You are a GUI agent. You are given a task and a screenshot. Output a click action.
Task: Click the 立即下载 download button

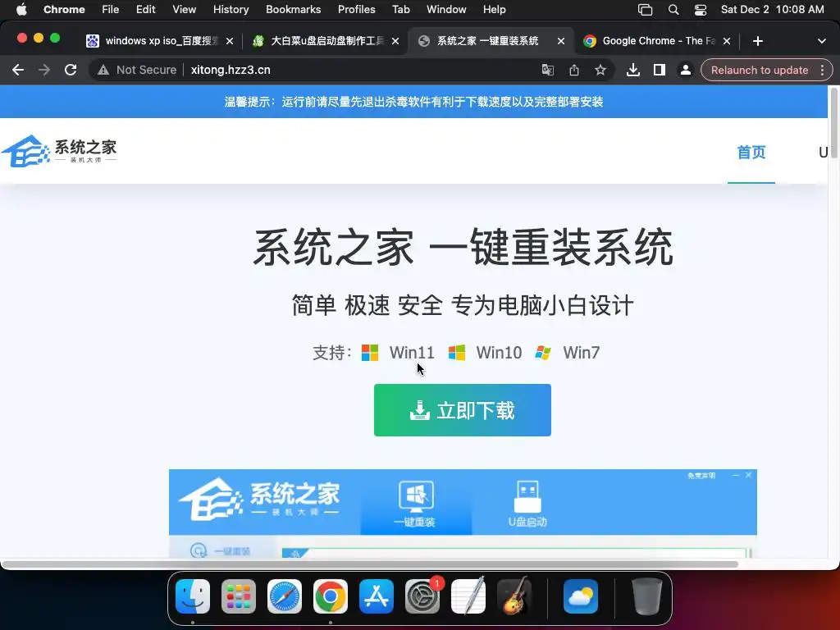tap(463, 410)
